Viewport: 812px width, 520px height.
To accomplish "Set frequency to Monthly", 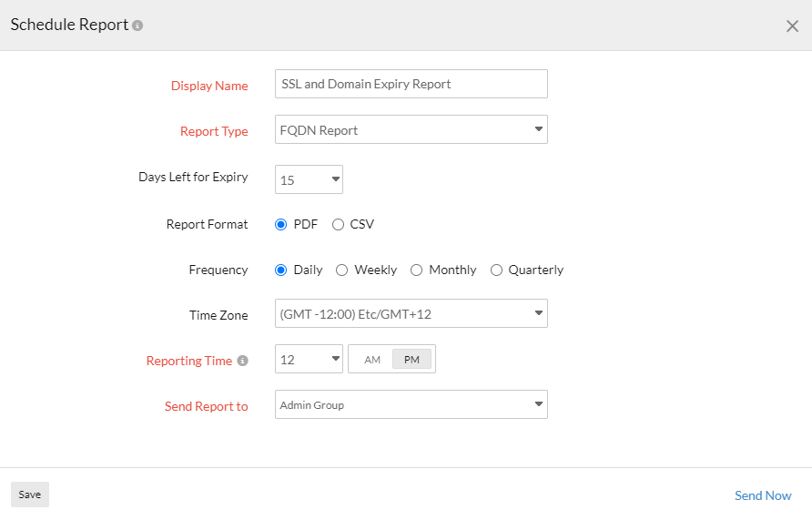I will [417, 270].
